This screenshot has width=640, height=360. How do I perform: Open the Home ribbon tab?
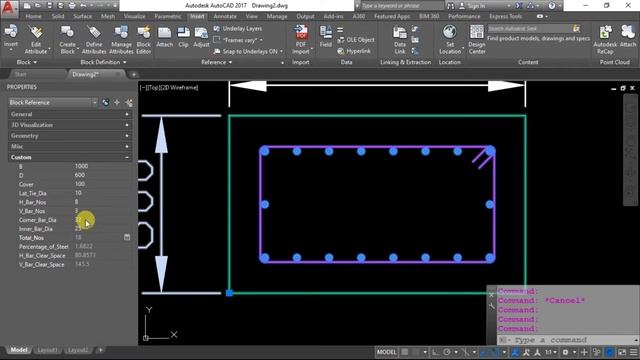[33, 16]
